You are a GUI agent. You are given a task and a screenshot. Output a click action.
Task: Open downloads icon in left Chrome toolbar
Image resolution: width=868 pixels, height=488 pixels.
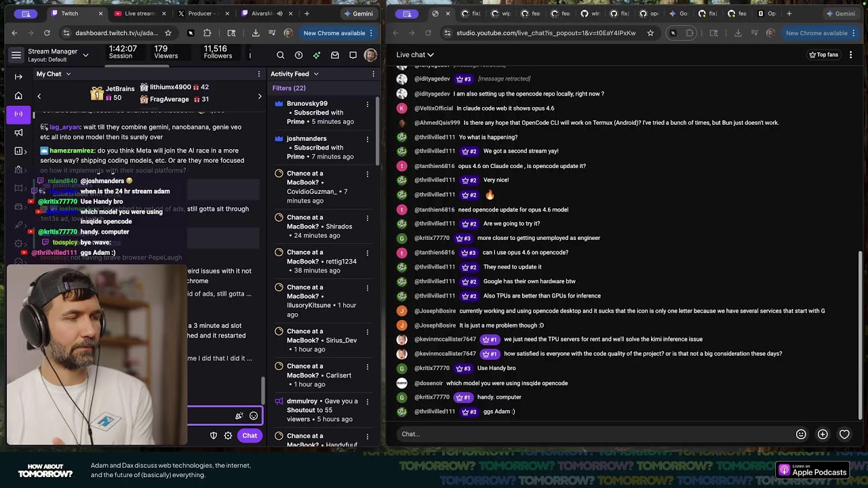(x=256, y=33)
